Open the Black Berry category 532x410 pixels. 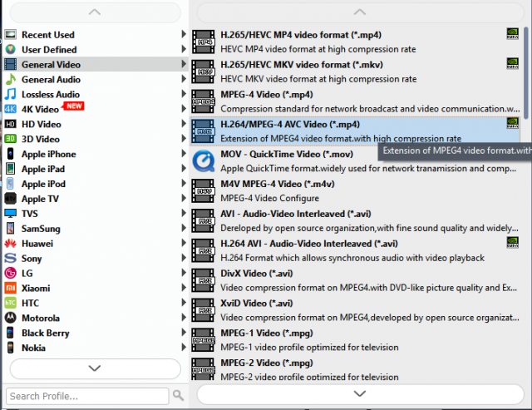96,333
